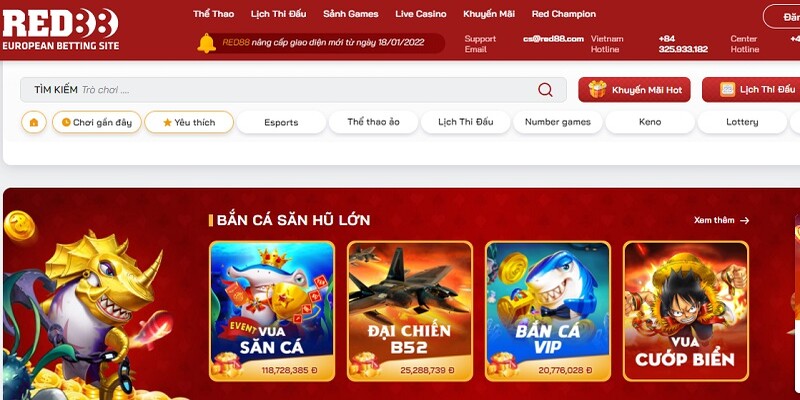Open the Bắn Cá VIP game thumbnail

pyautogui.click(x=547, y=311)
